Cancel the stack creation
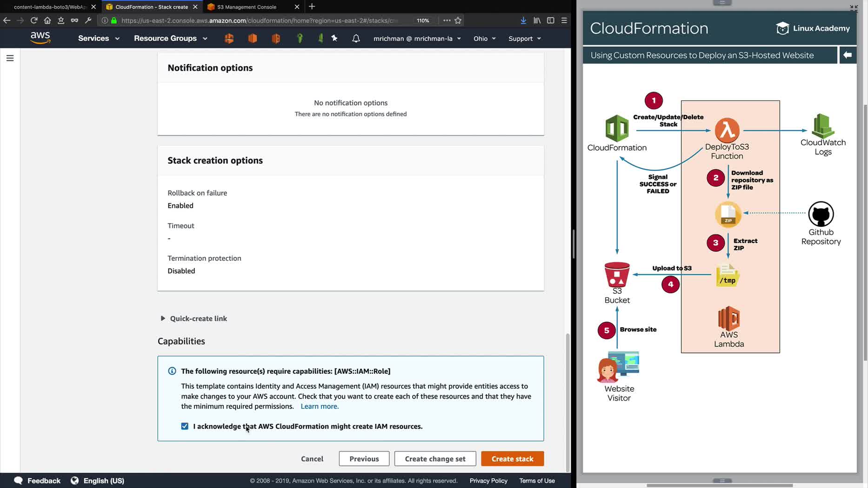Image resolution: width=868 pixels, height=488 pixels. pos(312,459)
